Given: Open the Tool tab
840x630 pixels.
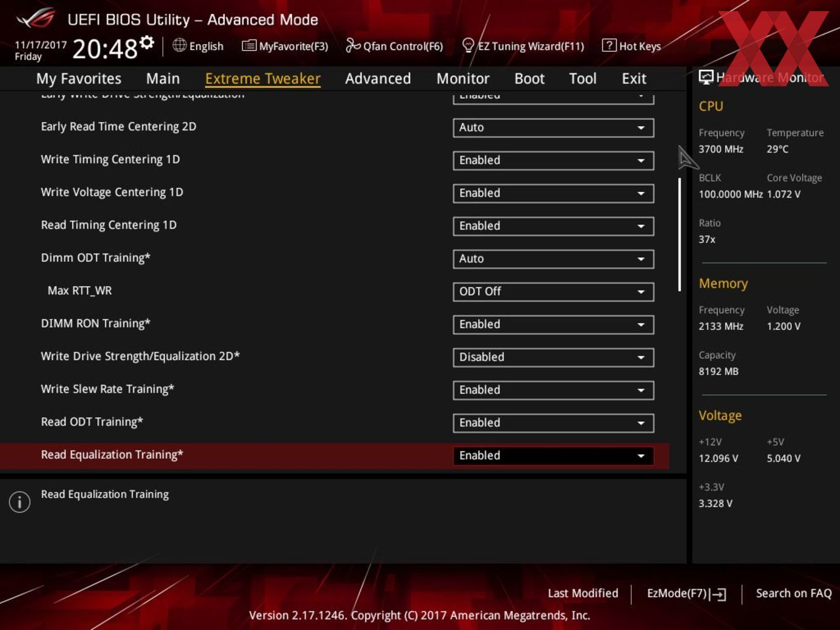Looking at the screenshot, I should point(582,78).
